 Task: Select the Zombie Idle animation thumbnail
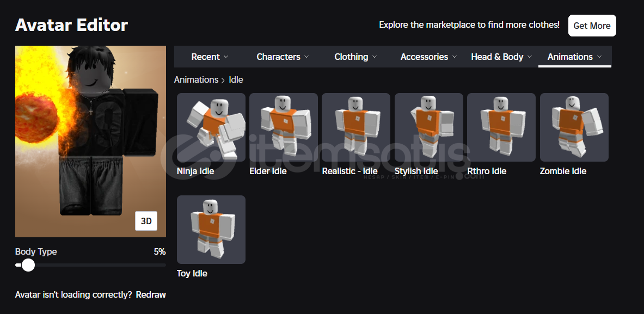pyautogui.click(x=574, y=127)
